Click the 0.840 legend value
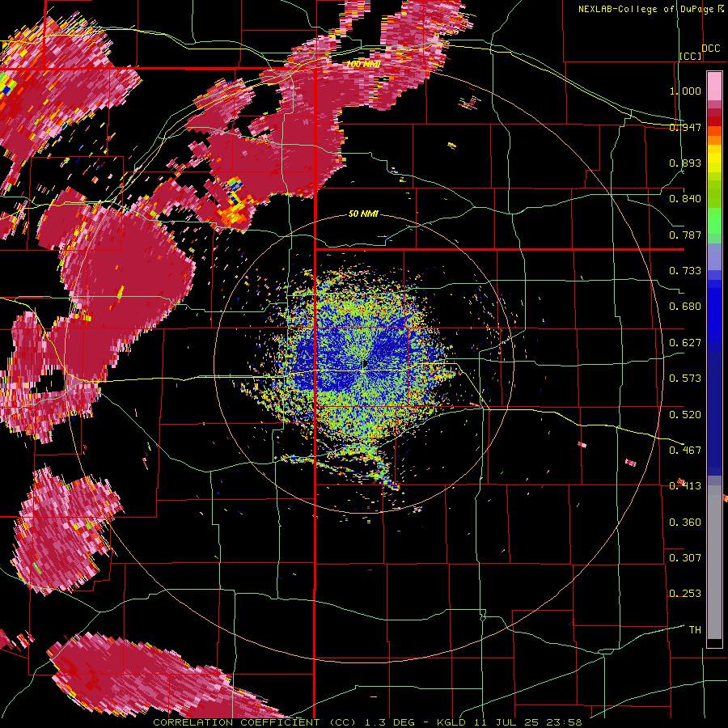Viewport: 728px width, 728px height. tap(685, 199)
